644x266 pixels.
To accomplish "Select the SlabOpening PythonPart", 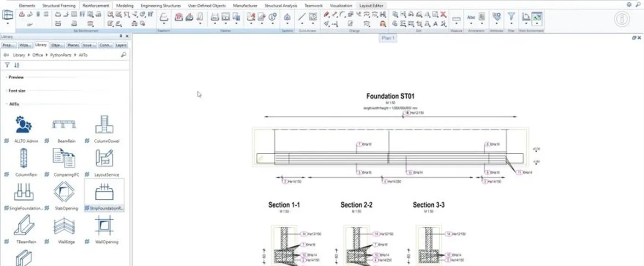I will pyautogui.click(x=63, y=196).
